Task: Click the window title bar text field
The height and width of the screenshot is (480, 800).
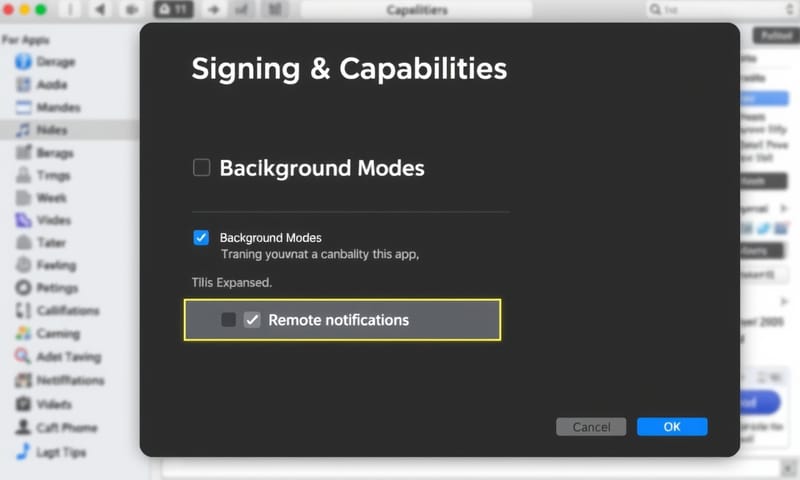Action: pyautogui.click(x=416, y=10)
